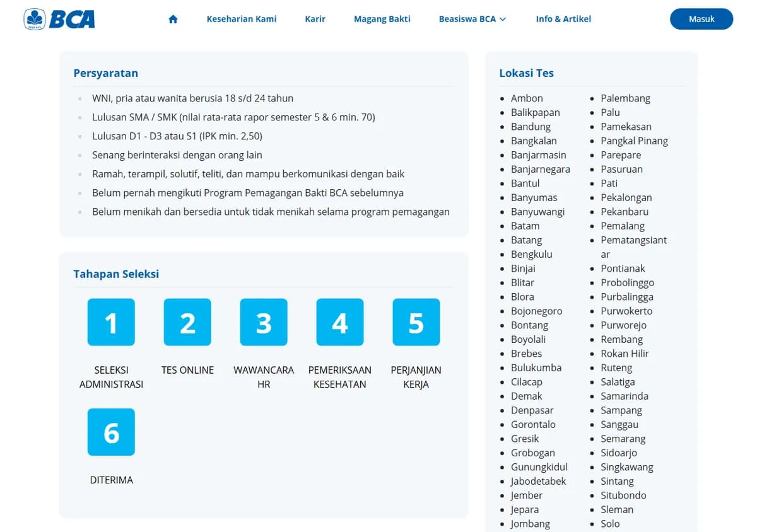This screenshot has width=757, height=532.
Task: Select Ambon in the location list
Action: pyautogui.click(x=527, y=98)
